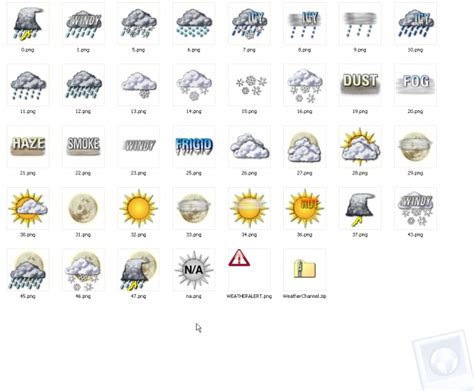Select the 28.png cloud over sun thumbnail
The width and height of the screenshot is (474, 391).
coord(360,147)
